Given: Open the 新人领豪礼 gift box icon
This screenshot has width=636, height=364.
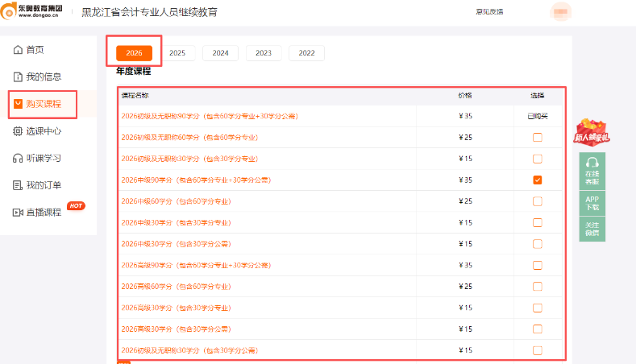Looking at the screenshot, I should point(592,132).
